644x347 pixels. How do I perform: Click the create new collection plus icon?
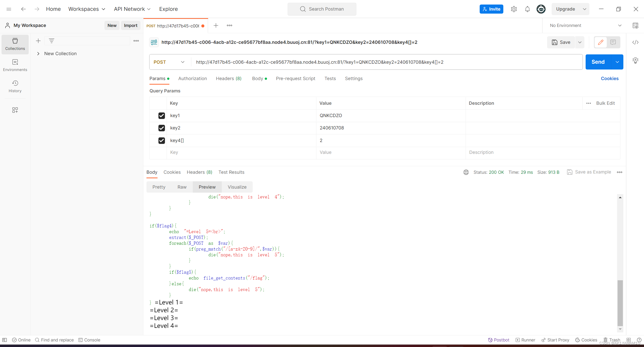click(x=38, y=41)
